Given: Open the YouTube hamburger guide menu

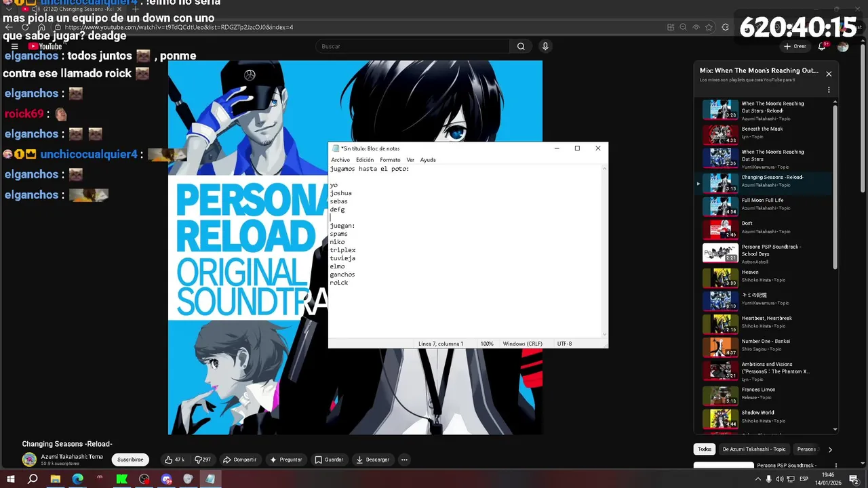Looking at the screenshot, I should [14, 46].
